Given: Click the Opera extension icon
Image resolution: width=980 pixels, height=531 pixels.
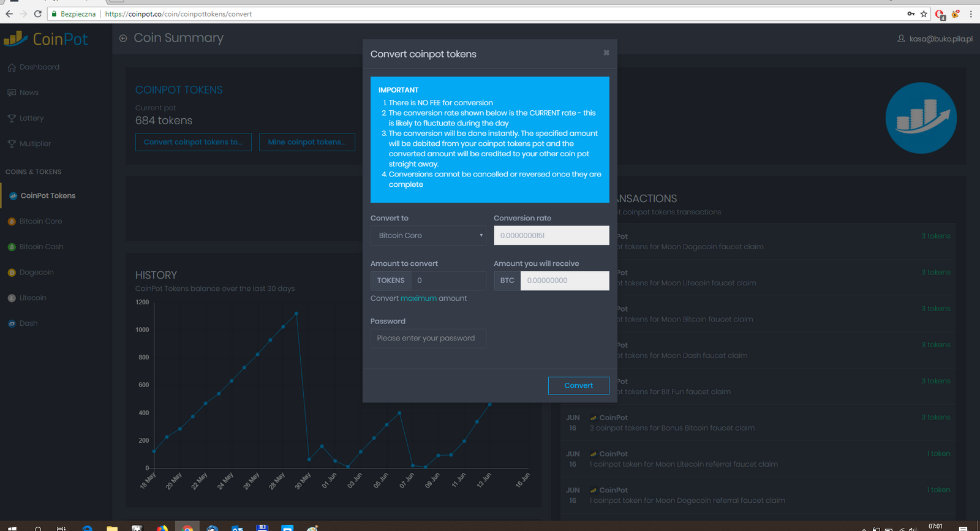Looking at the screenshot, I should (x=940, y=14).
